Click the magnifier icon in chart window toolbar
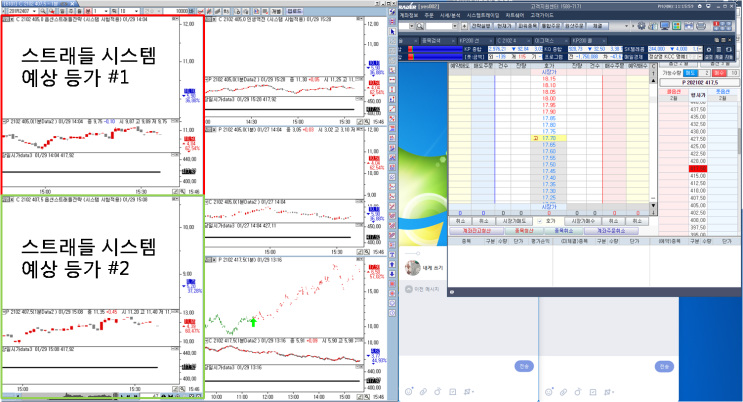This screenshot has width=743, height=402. (43, 11)
